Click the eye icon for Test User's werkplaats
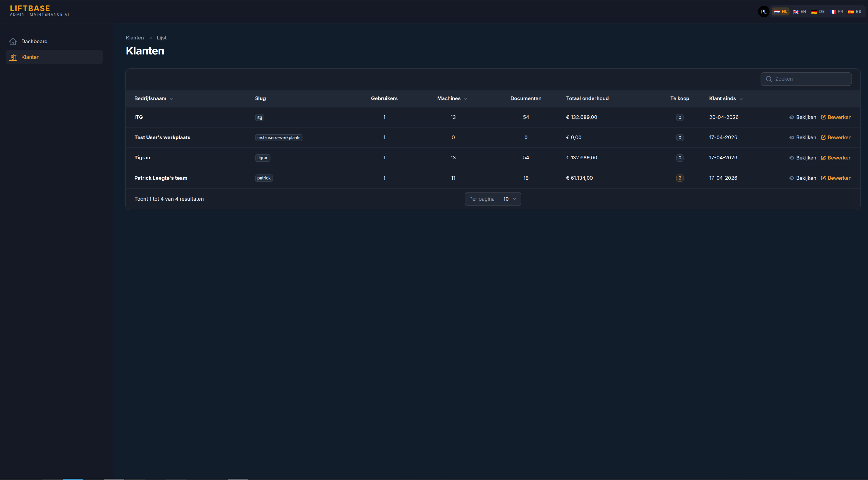 click(792, 137)
